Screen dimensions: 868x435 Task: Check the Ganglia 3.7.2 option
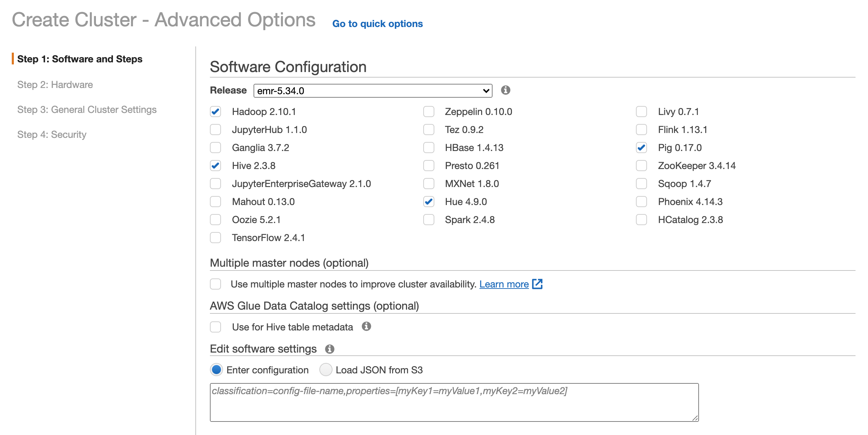(215, 148)
